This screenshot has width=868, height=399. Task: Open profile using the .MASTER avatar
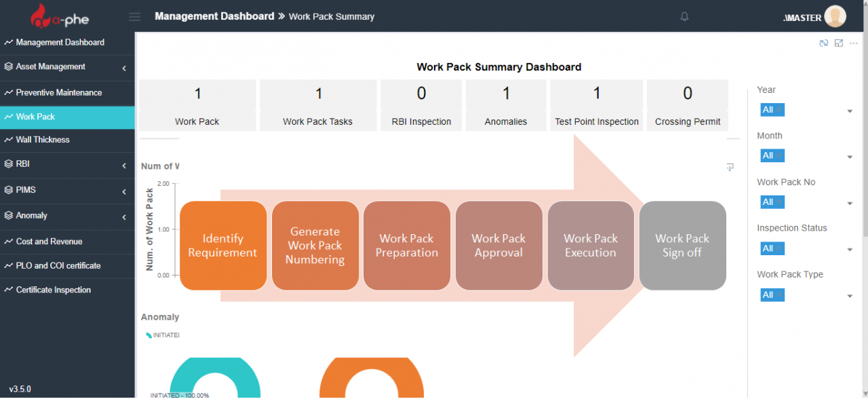click(835, 16)
